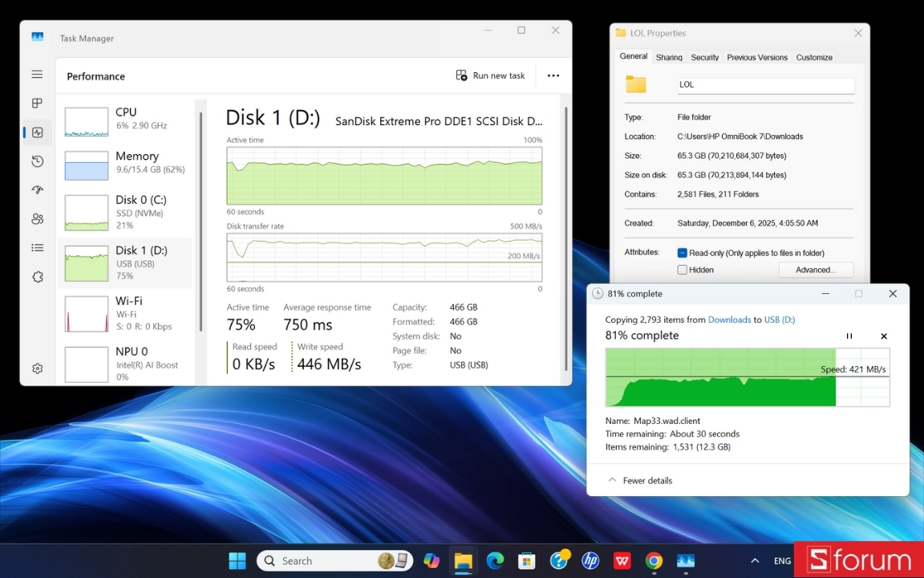Viewport: 924px width, 578px height.
Task: Open the Processes page icon
Action: point(37,104)
